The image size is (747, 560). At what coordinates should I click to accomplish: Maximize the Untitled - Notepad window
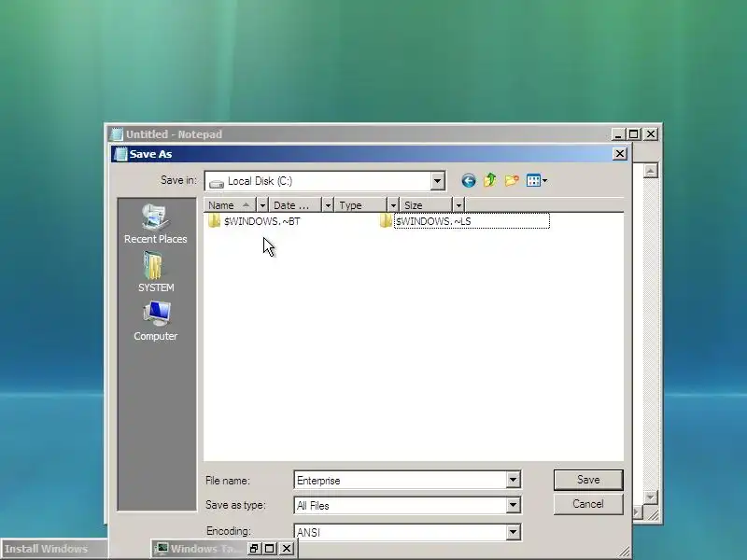[634, 134]
